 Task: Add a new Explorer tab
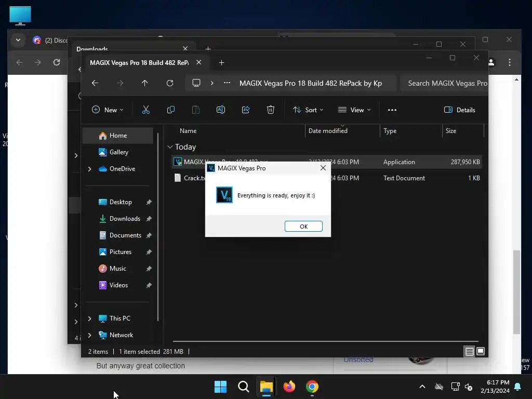click(221, 63)
